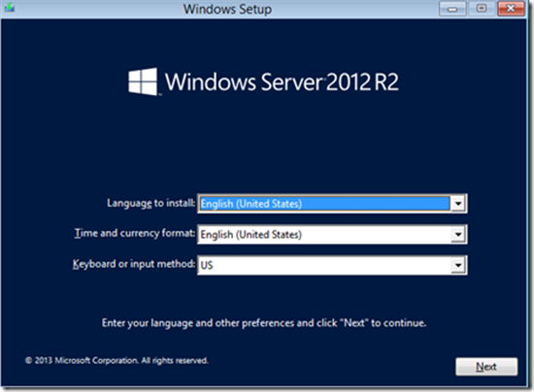Viewport: 534px width, 392px height.
Task: Click the Windows Setup icon in title bar
Action: coord(9,8)
